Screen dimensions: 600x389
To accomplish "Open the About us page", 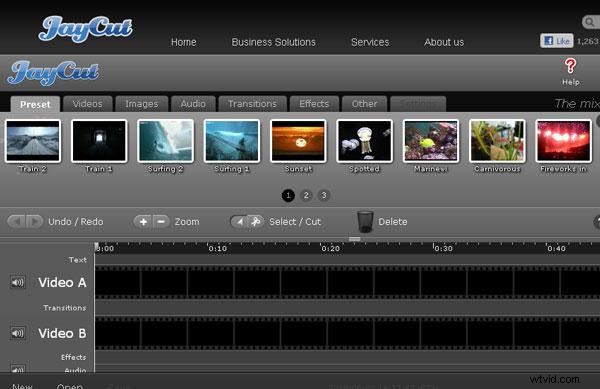I will (444, 42).
